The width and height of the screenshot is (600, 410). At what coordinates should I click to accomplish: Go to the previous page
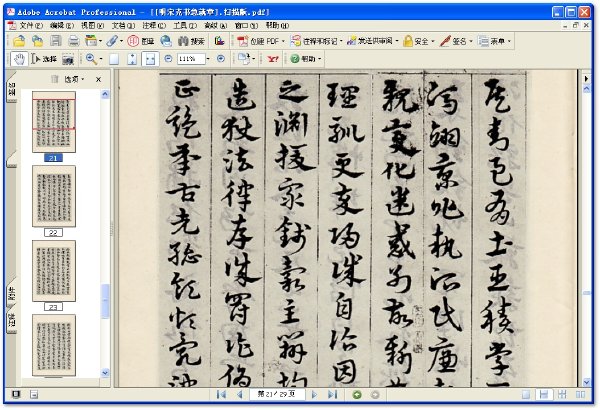click(x=240, y=394)
